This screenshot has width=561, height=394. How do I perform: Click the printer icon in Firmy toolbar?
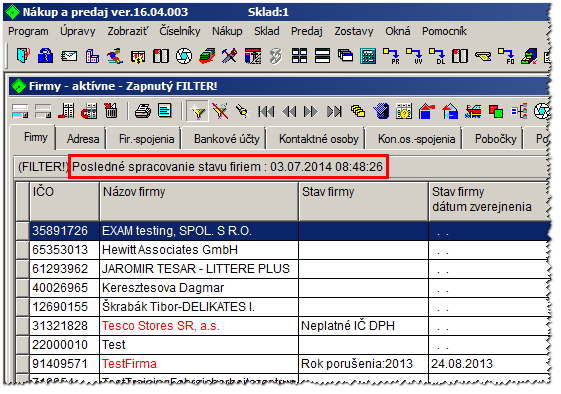point(142,111)
